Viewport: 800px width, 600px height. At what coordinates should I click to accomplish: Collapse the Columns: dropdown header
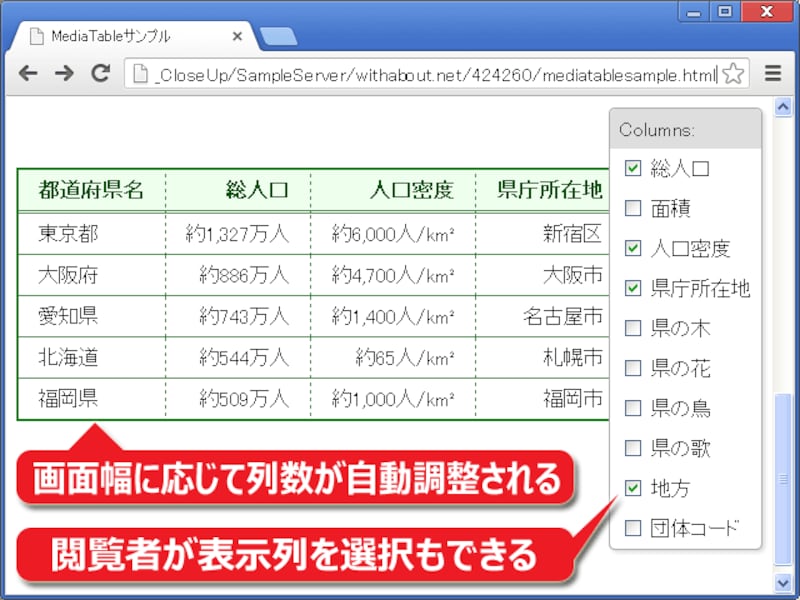(685, 129)
